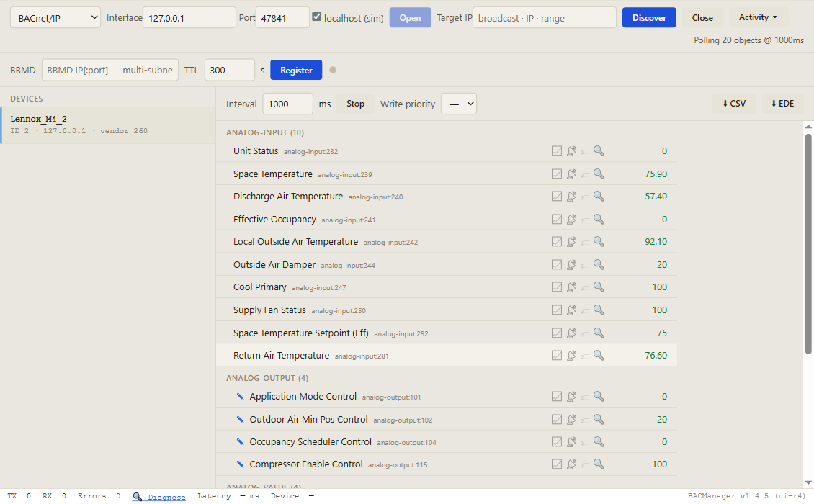Click pencil icon beside Compressor Enable Control

pyautogui.click(x=240, y=464)
